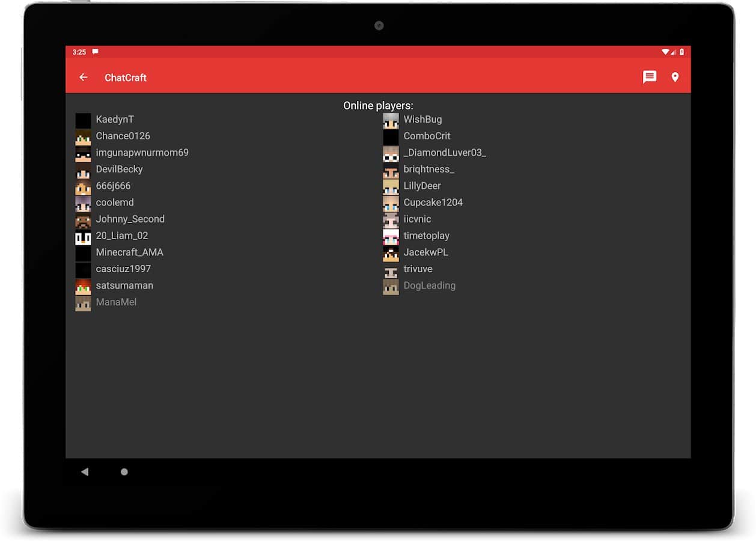Open Minecraft_AMA player entry

129,252
